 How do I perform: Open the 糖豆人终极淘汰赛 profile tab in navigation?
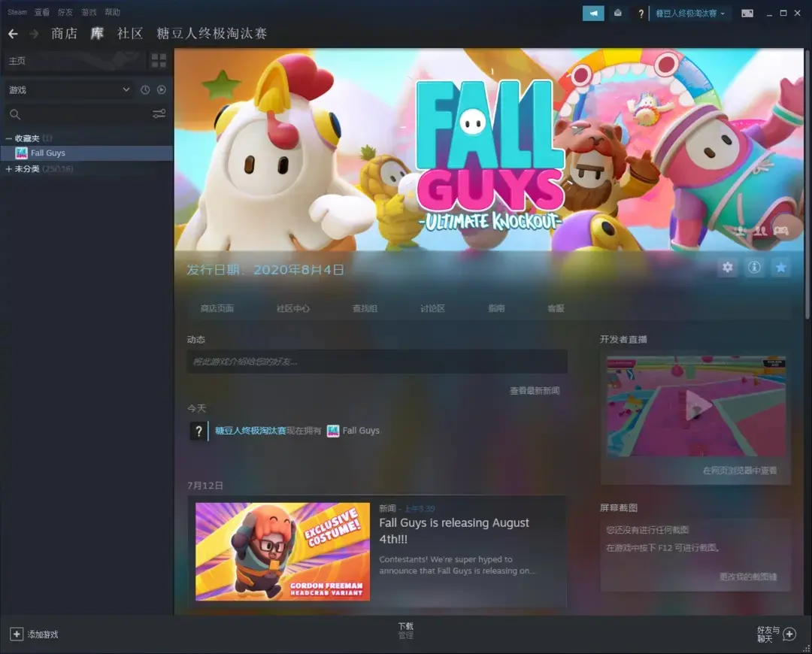click(212, 34)
